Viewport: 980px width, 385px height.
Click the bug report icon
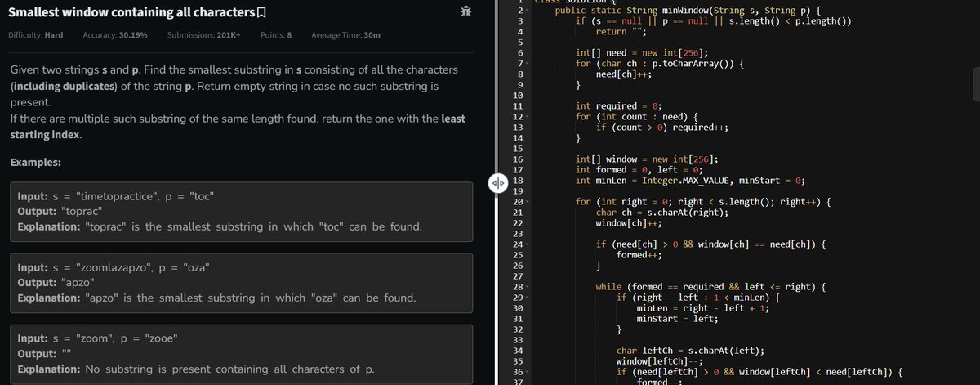(x=465, y=11)
